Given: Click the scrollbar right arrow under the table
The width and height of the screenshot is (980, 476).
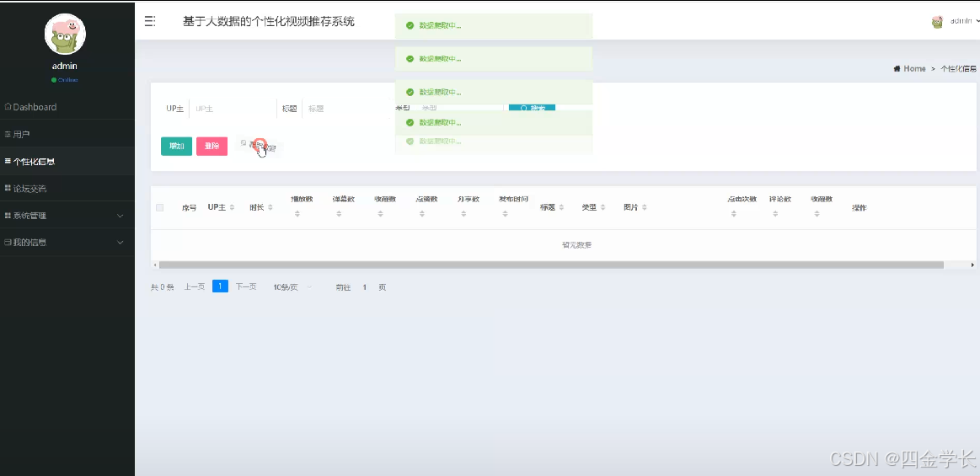Looking at the screenshot, I should point(972,265).
